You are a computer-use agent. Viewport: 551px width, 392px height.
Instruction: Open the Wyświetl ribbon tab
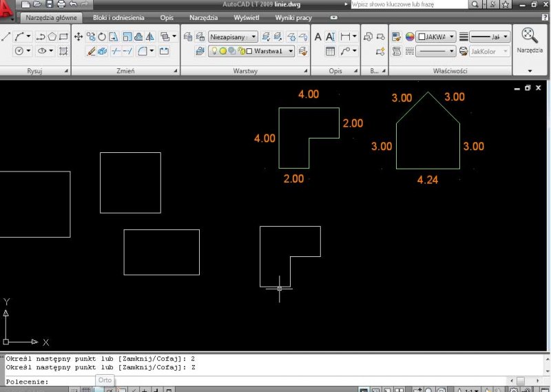tap(247, 17)
